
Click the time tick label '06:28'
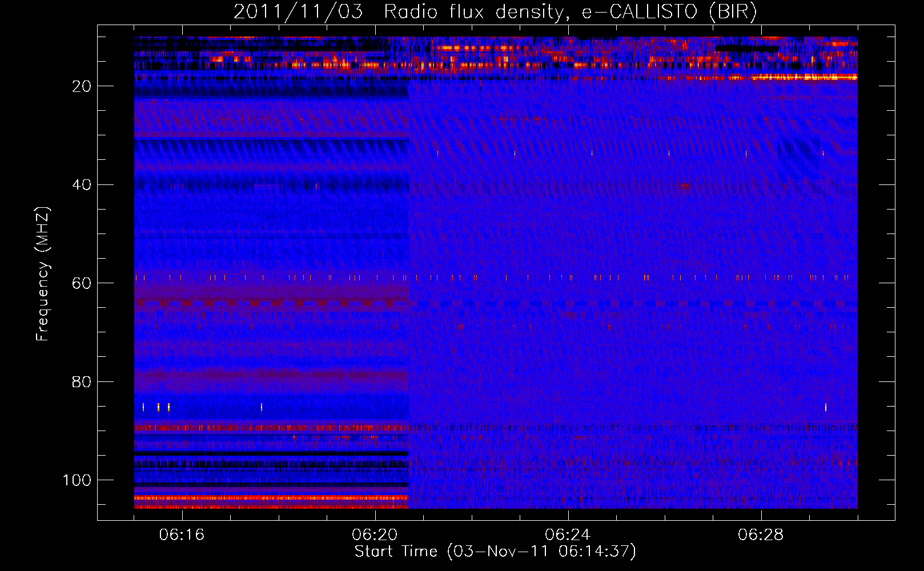click(761, 535)
